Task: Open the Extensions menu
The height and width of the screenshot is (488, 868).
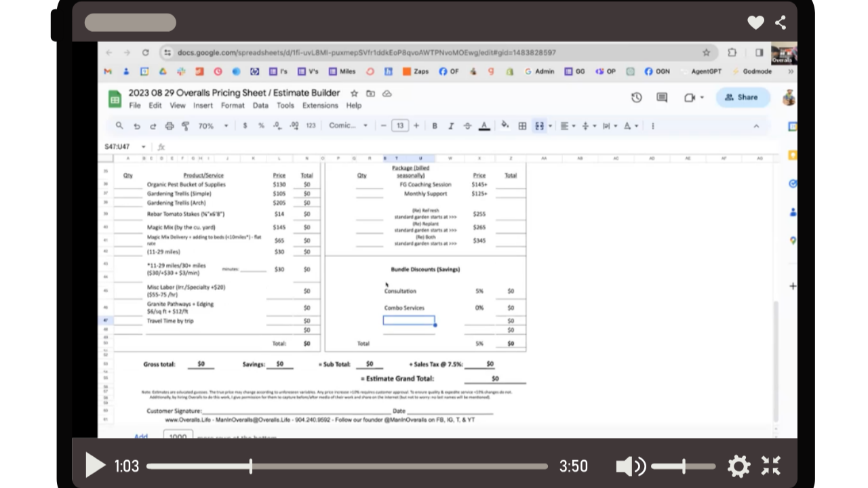Action: (x=320, y=106)
